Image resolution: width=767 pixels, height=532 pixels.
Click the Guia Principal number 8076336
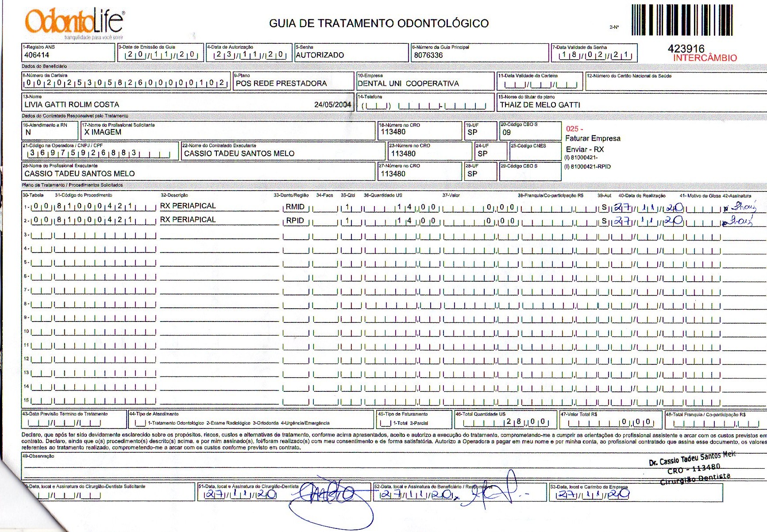coord(428,55)
